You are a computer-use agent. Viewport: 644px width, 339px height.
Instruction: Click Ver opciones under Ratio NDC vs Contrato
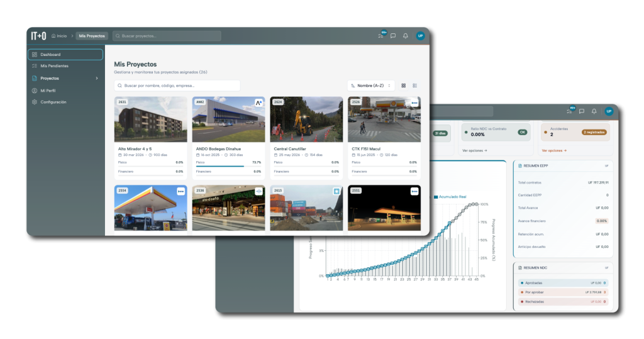click(474, 151)
